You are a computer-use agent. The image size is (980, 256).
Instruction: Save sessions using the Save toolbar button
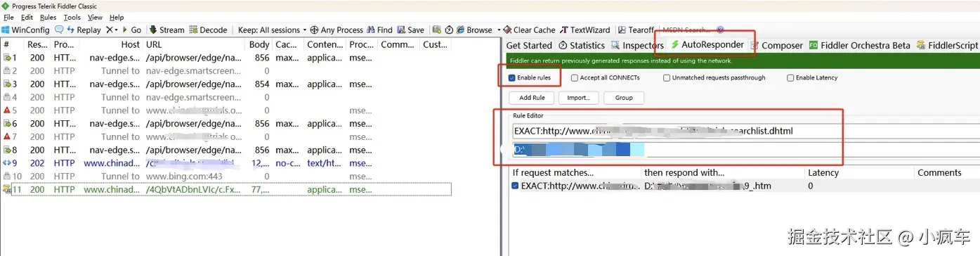click(411, 30)
